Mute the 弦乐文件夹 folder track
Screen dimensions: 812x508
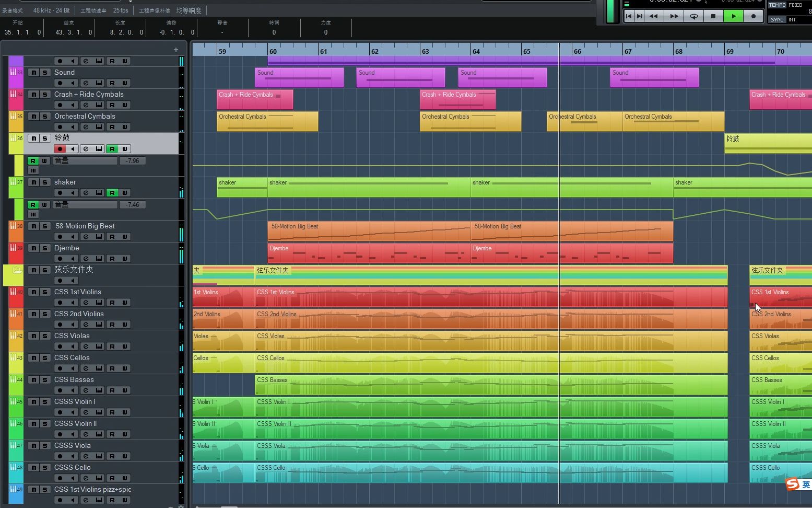33,270
